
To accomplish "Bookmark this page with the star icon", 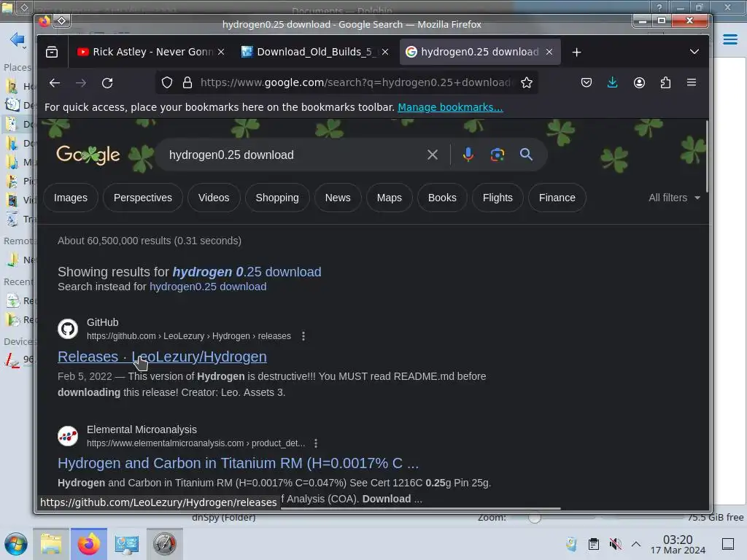I will (527, 83).
